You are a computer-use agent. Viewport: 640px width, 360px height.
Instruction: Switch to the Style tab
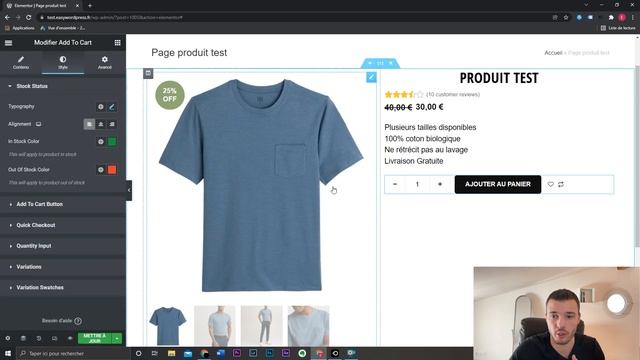[x=63, y=62]
